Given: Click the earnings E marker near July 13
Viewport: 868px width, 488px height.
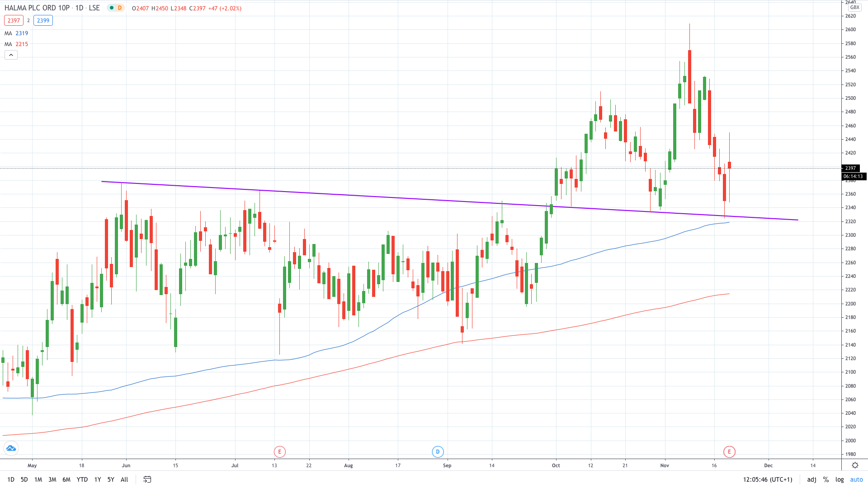Looking at the screenshot, I should coord(279,451).
